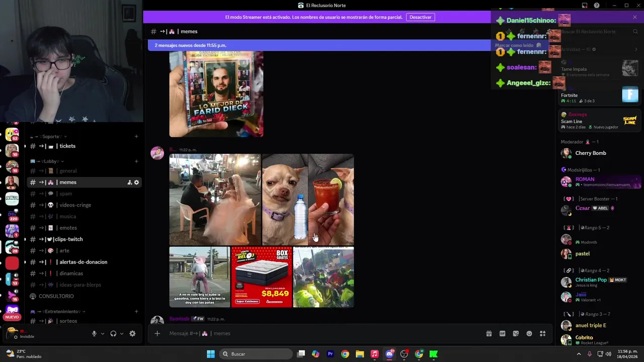Click the plus attach button in message bar
This screenshot has width=644, height=362.
click(157, 333)
